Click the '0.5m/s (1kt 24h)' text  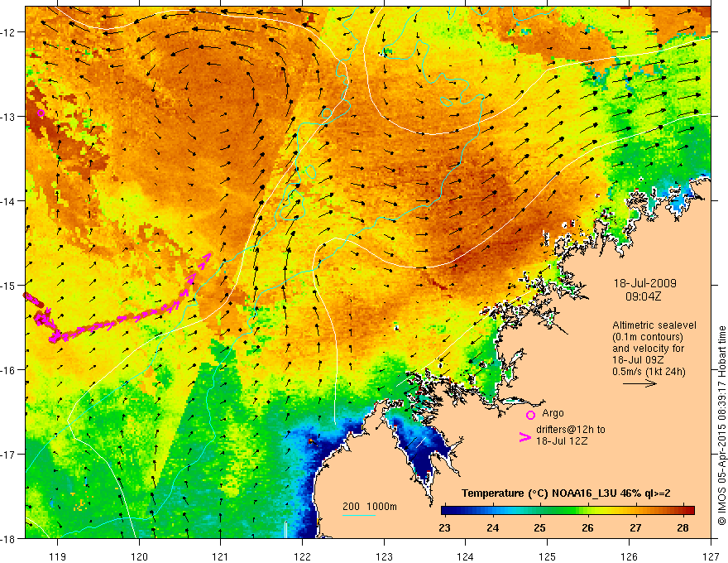[649, 372]
